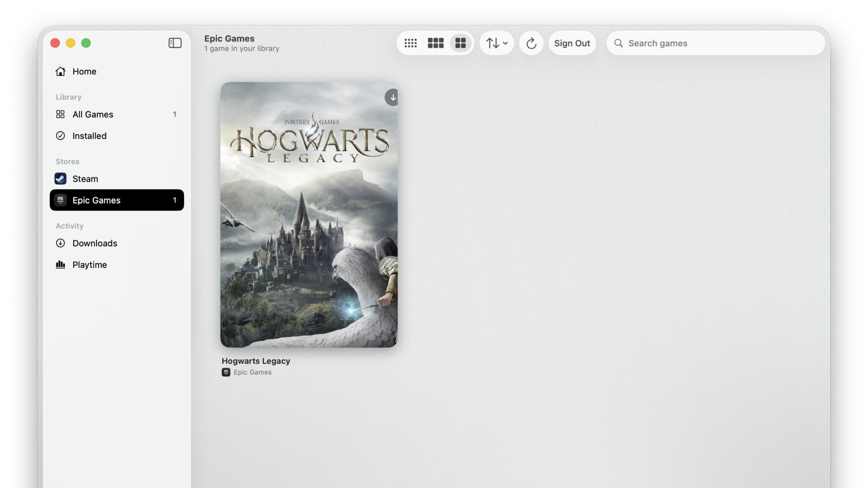Click the Epic Games label under game

pos(253,372)
